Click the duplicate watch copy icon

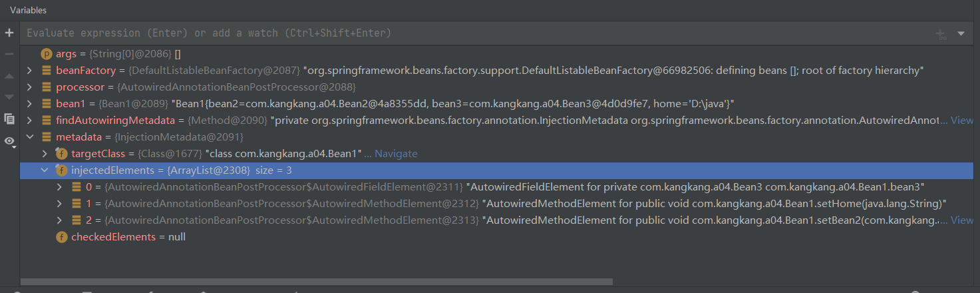point(9,119)
